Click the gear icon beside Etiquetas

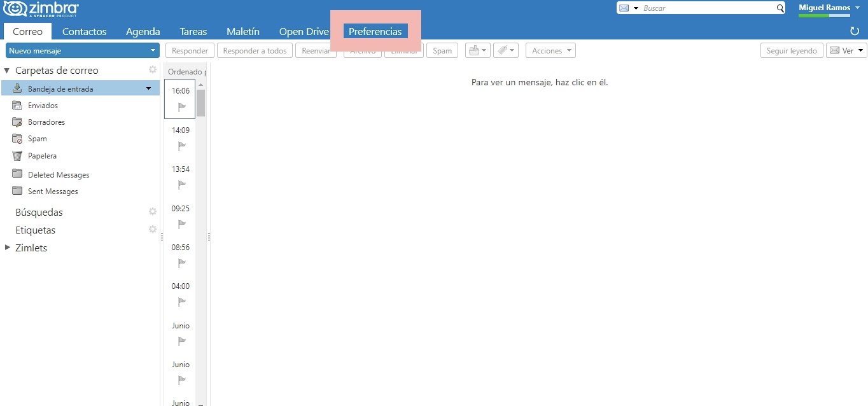coord(153,230)
